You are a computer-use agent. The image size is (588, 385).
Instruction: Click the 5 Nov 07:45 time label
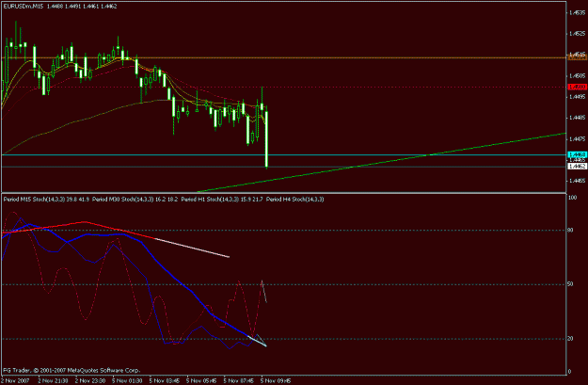pyautogui.click(x=239, y=380)
